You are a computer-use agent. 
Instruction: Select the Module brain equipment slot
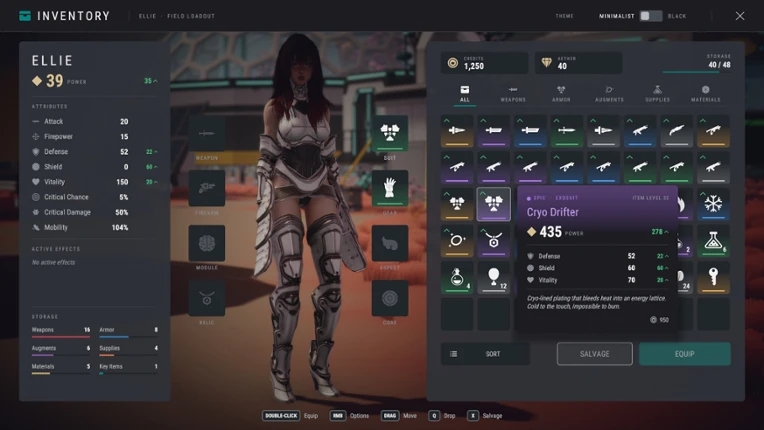pos(207,243)
